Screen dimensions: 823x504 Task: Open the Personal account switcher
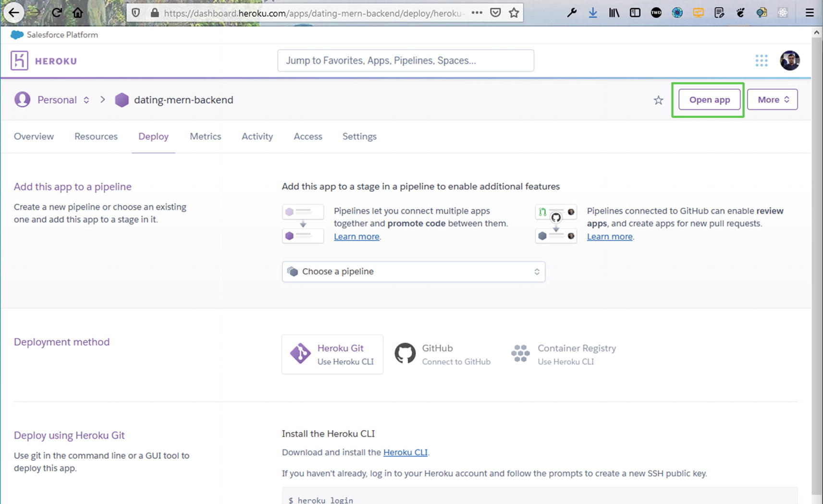pyautogui.click(x=63, y=100)
